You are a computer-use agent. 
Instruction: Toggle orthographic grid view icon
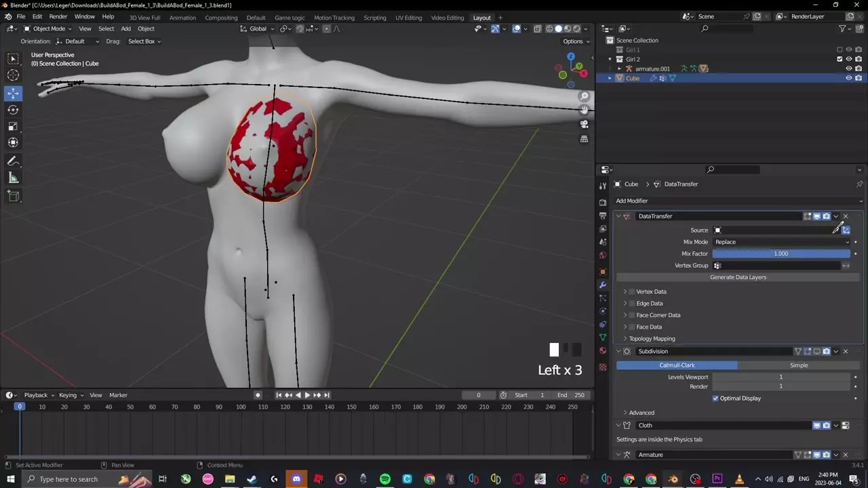coord(584,139)
